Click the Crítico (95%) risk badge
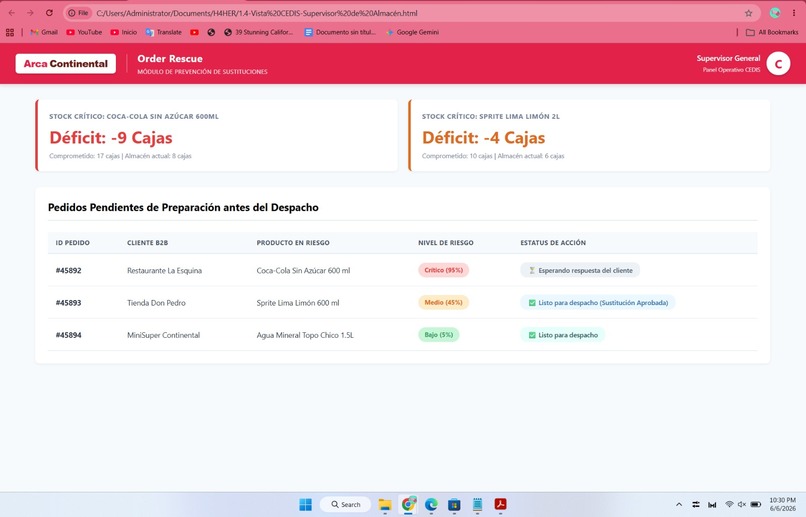This screenshot has height=517, width=806. [x=444, y=270]
